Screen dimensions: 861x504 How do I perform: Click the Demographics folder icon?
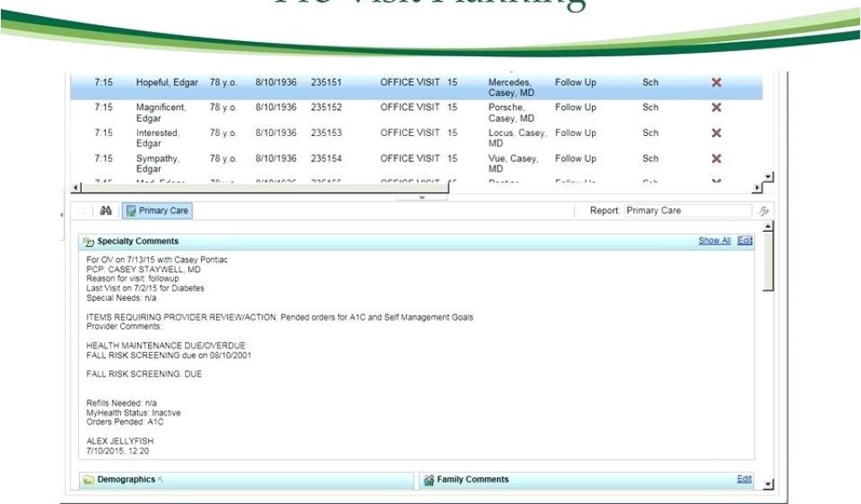tap(88, 480)
